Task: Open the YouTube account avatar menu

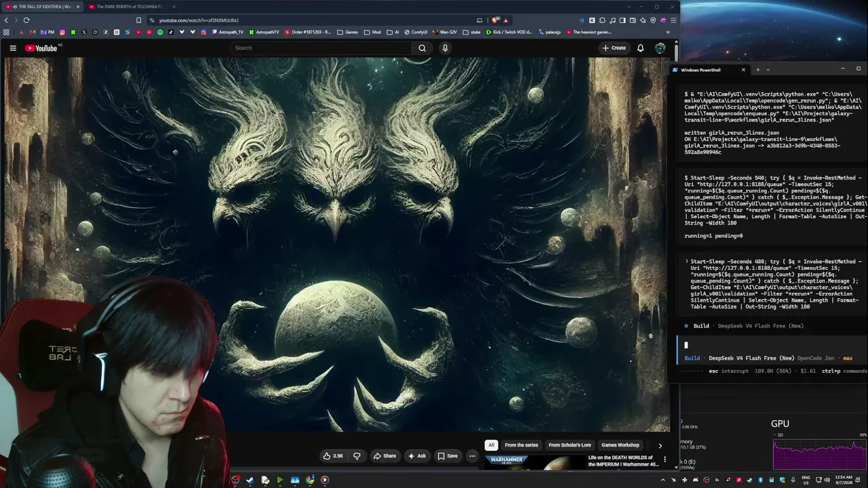Action: (660, 48)
